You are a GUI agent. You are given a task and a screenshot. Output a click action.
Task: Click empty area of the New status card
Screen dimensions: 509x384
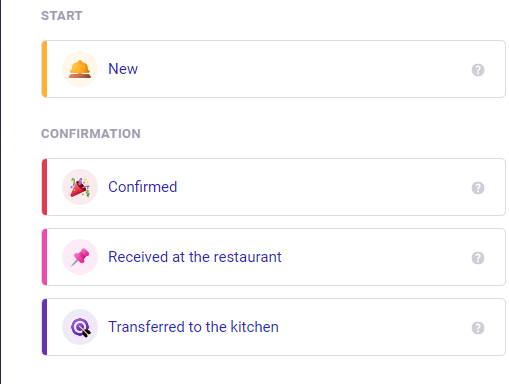tap(300, 69)
